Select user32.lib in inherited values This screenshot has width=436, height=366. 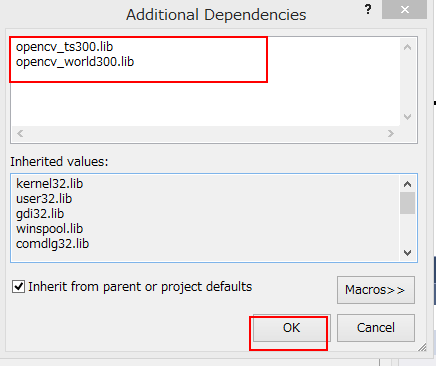pyautogui.click(x=44, y=199)
